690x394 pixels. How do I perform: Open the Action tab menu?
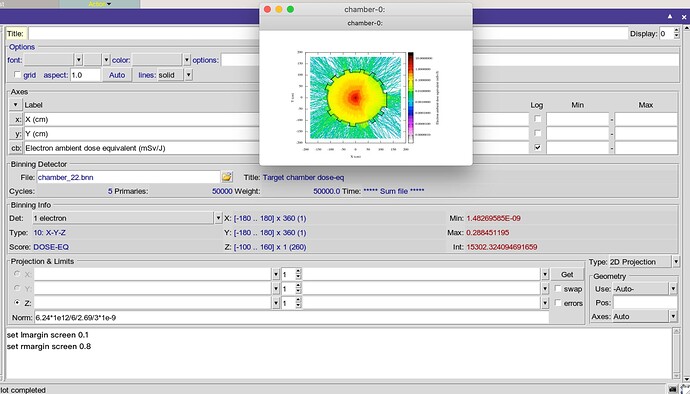(x=99, y=4)
